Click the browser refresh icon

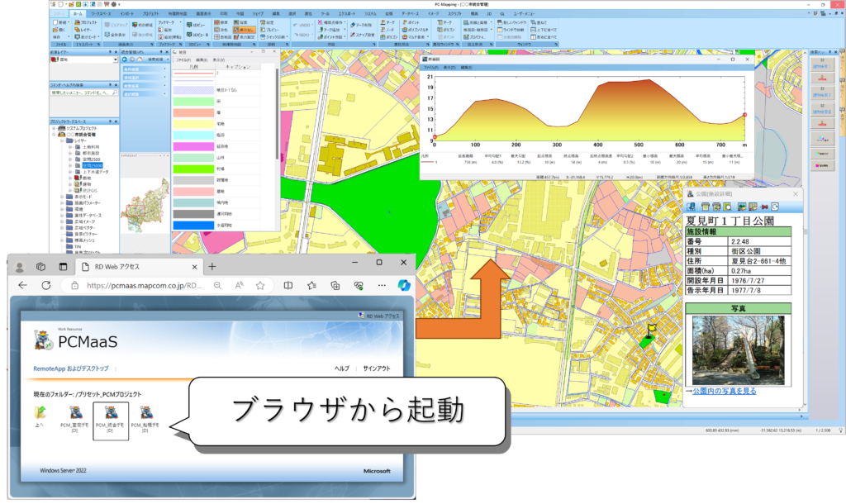[46, 285]
